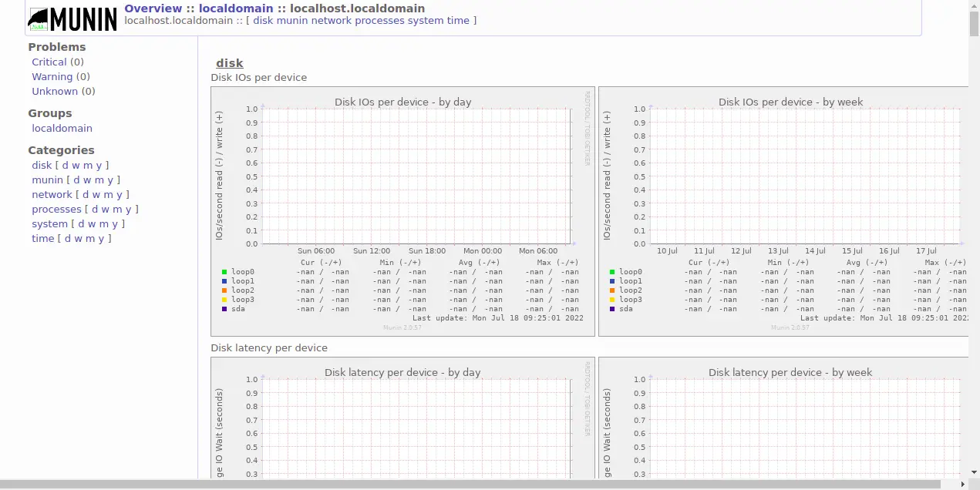Click the 'Disk latency per device' section label
The image size is (980, 490).
click(x=269, y=347)
